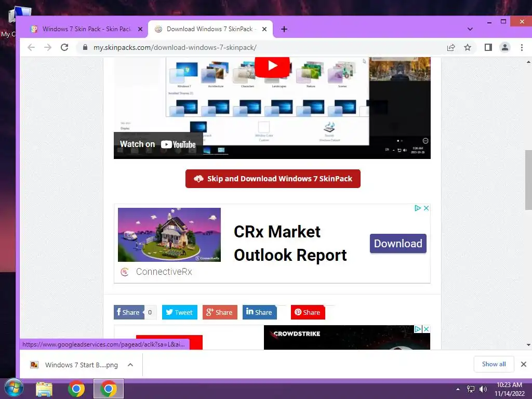Close the Windows 7 Skin Pack tab
The image size is (532, 399).
point(140,29)
